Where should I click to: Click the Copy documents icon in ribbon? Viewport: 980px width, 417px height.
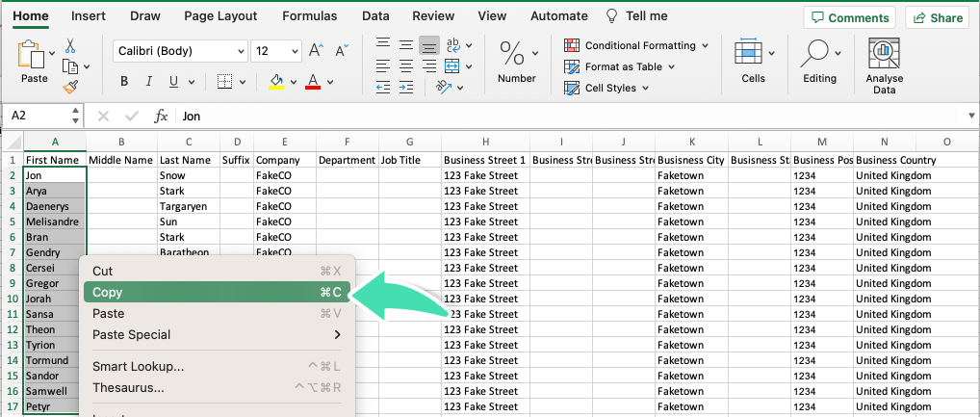[70, 65]
